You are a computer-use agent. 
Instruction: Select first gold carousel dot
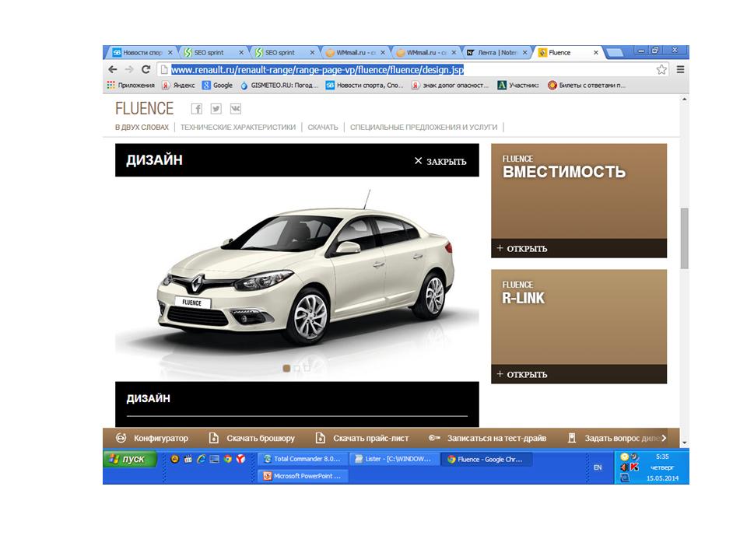pyautogui.click(x=286, y=368)
